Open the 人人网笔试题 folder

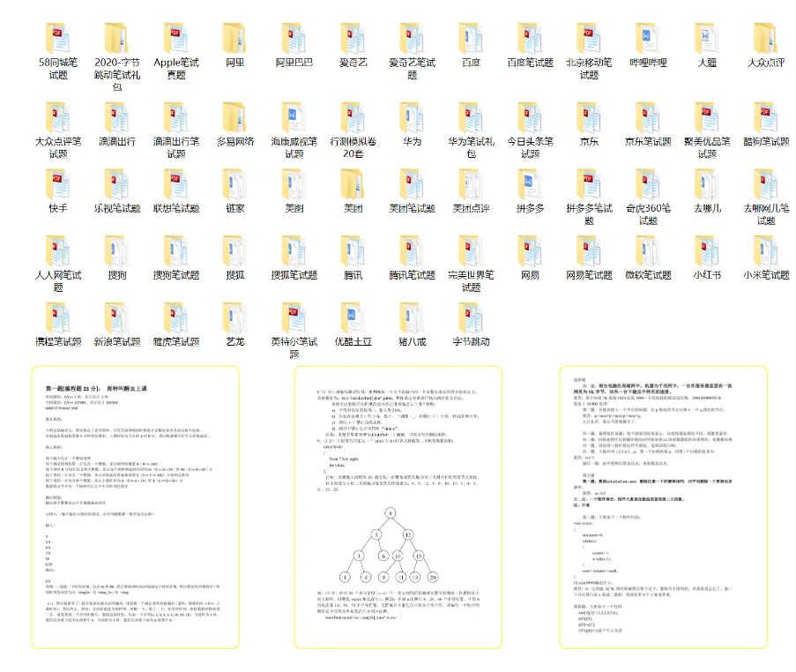click(58, 251)
